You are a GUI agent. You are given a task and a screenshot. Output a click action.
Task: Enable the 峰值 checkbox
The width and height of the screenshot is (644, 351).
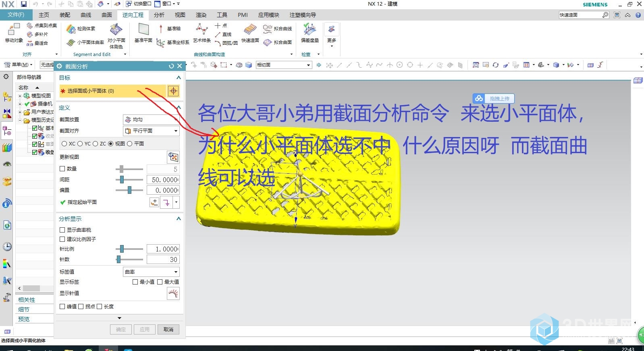pyautogui.click(x=62, y=306)
